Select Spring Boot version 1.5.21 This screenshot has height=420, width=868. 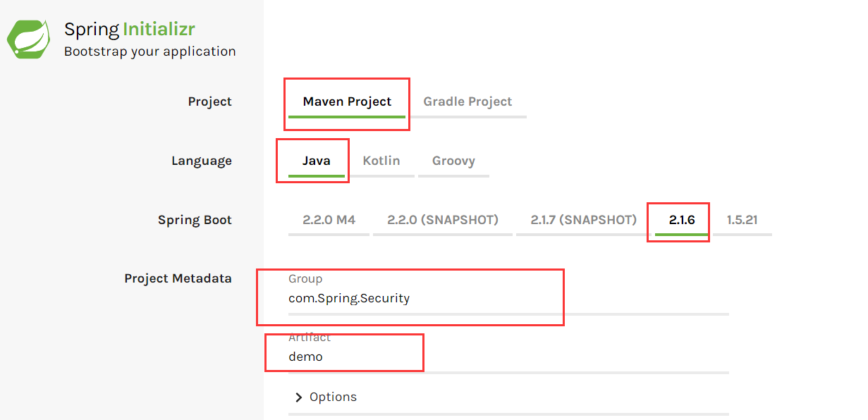[742, 221]
